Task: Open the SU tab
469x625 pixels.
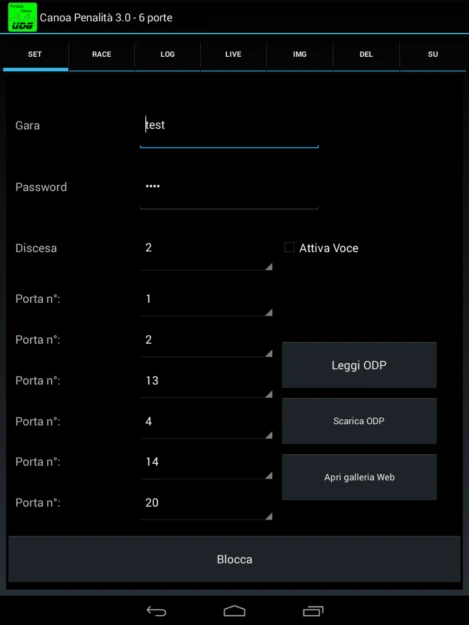Action: 433,55
